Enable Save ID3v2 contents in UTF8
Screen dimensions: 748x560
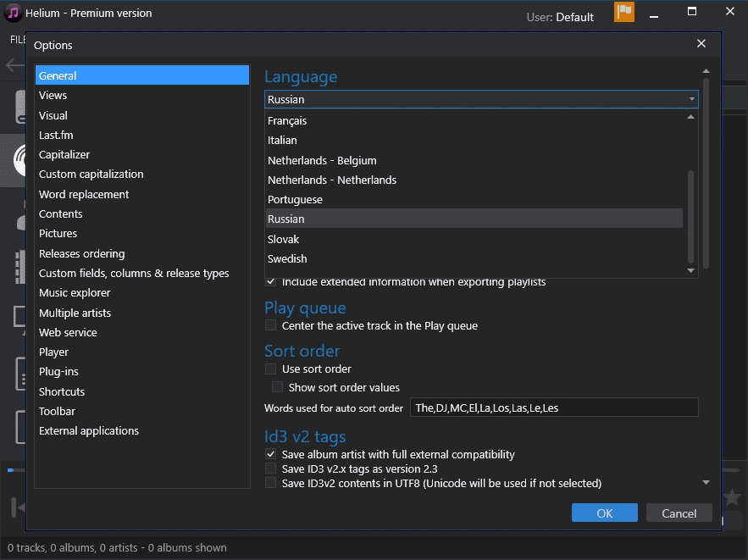tap(270, 483)
